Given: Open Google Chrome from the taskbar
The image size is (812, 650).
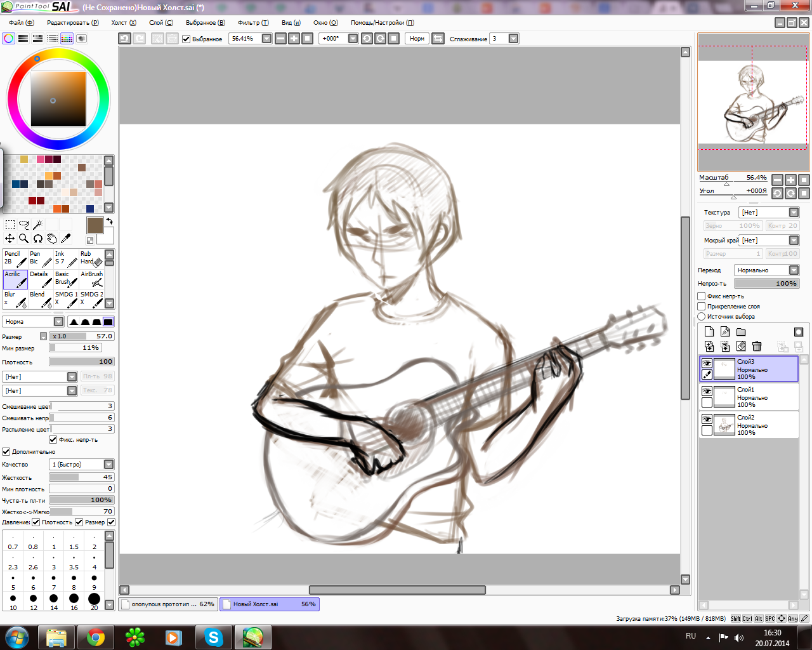Looking at the screenshot, I should [x=96, y=637].
